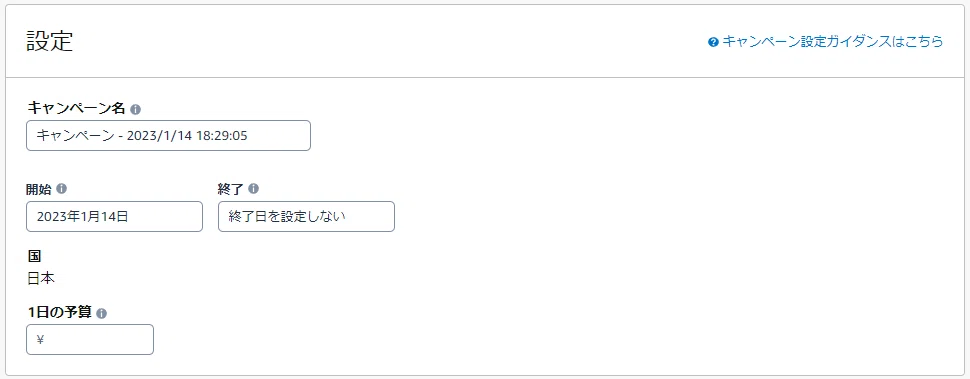The height and width of the screenshot is (379, 970).
Task: Click into the daily budget yen field
Action: click(x=90, y=339)
